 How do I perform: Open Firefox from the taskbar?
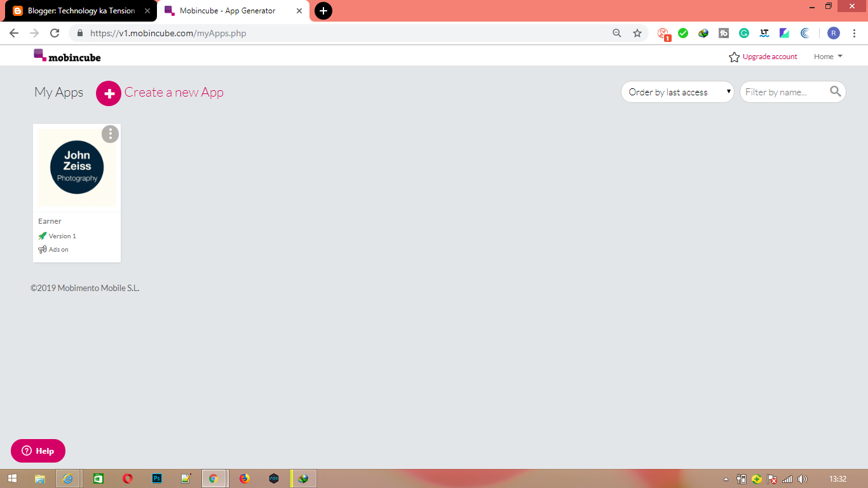[x=245, y=478]
